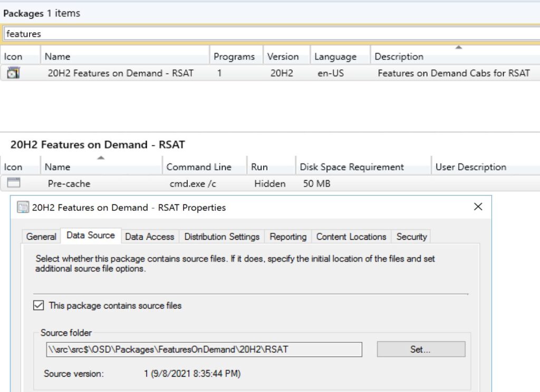Select the Data Source tab
The height and width of the screenshot is (392, 540).
point(91,236)
